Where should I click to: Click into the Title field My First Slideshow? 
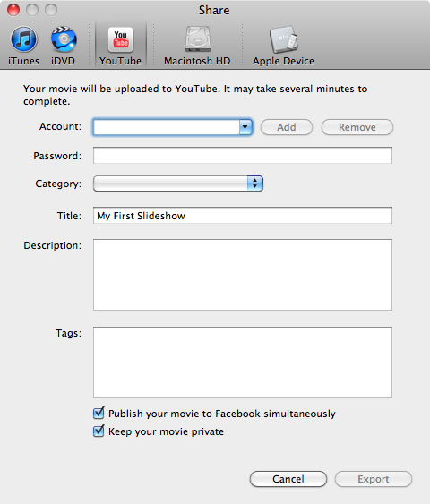pyautogui.click(x=243, y=216)
